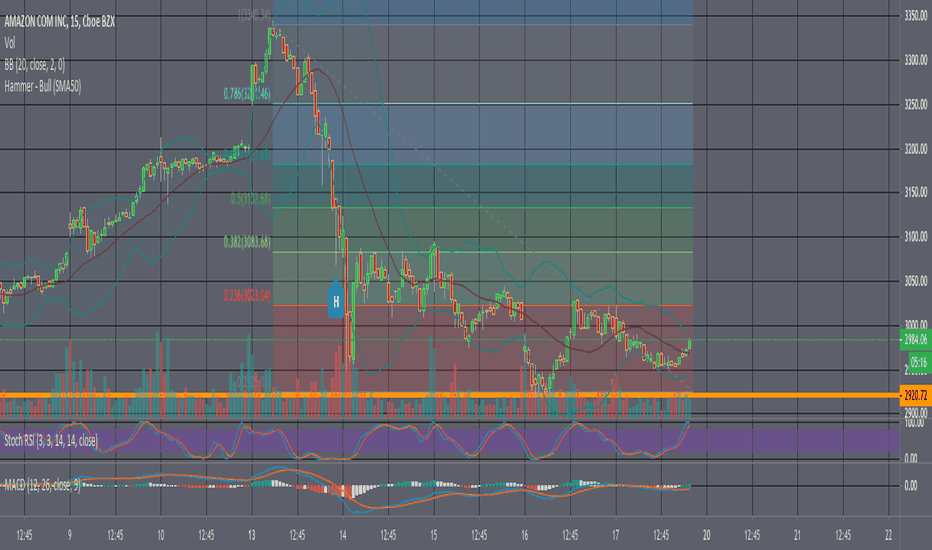
Task: Click date 17 on the time axis
Action: coord(616,536)
